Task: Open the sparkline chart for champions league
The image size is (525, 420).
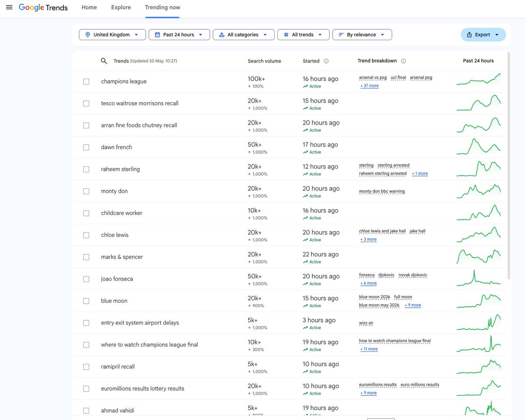Action: pyautogui.click(x=479, y=80)
